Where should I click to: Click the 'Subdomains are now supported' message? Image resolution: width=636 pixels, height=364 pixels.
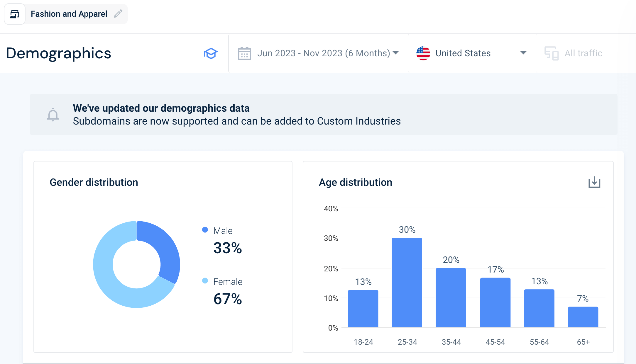[237, 121]
